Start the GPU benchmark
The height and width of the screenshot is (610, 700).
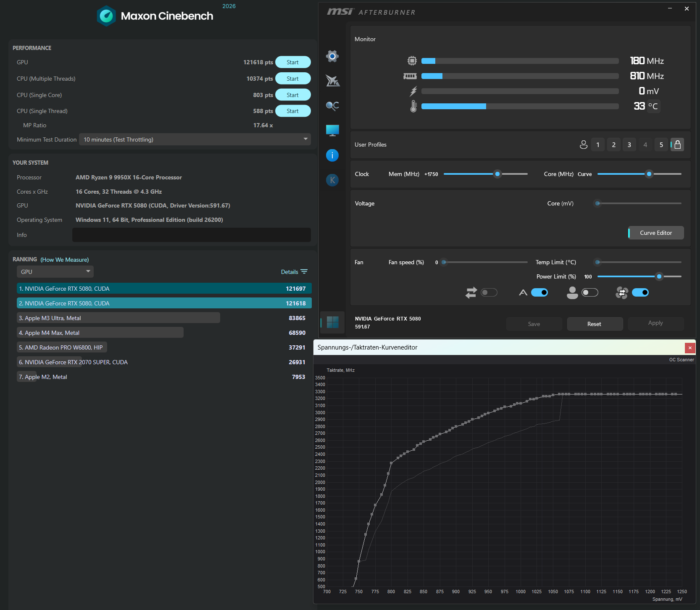tap(293, 62)
